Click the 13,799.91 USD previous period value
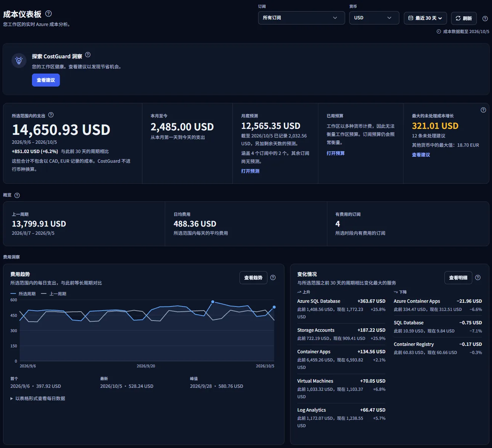Image resolution: width=492 pixels, height=448 pixels. tap(39, 224)
